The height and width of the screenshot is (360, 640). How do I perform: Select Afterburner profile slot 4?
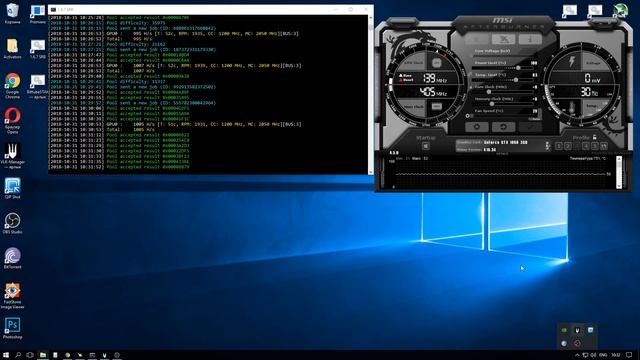point(586,146)
